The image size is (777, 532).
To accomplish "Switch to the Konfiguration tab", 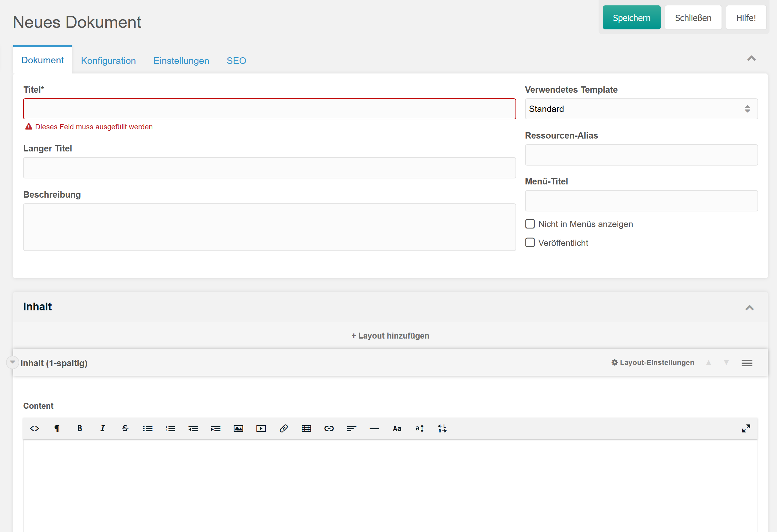I will pos(108,61).
